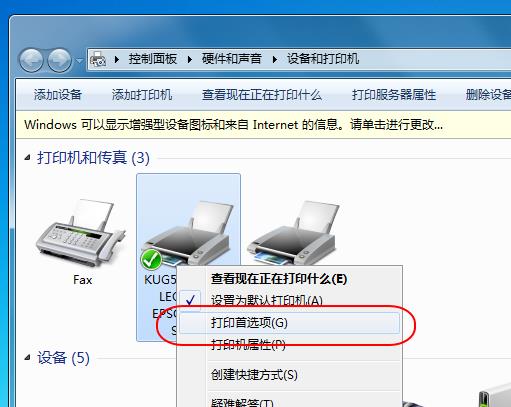Screen dimensions: 511x407
Task: Click the yellow Windows information bar
Action: coord(263,125)
